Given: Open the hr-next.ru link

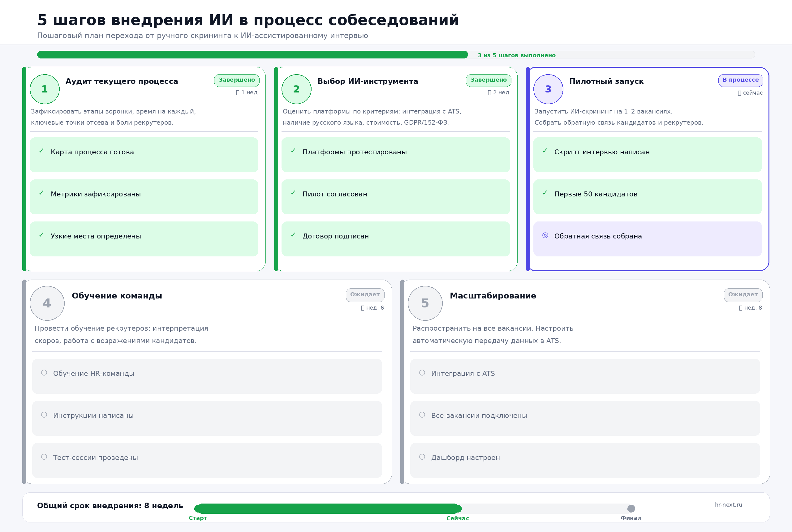Looking at the screenshot, I should pyautogui.click(x=729, y=505).
